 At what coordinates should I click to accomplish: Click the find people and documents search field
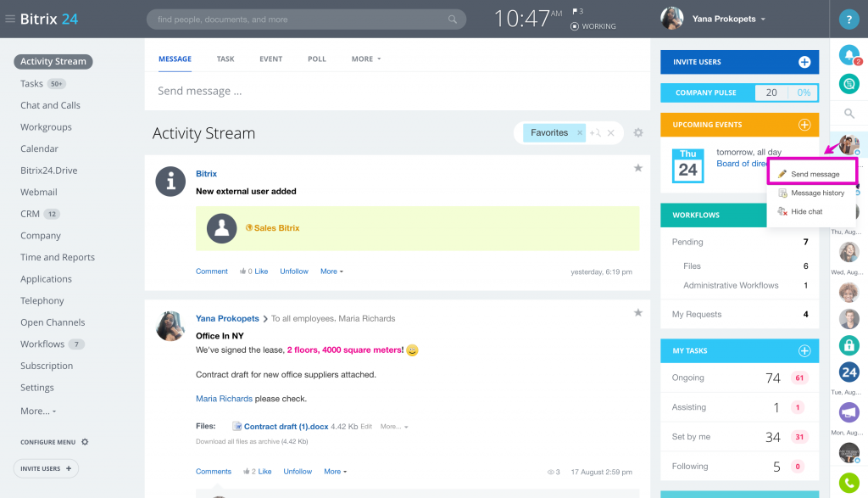(306, 20)
